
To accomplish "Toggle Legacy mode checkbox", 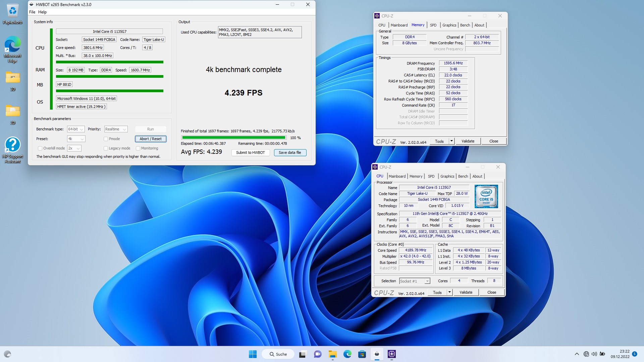I will [106, 148].
